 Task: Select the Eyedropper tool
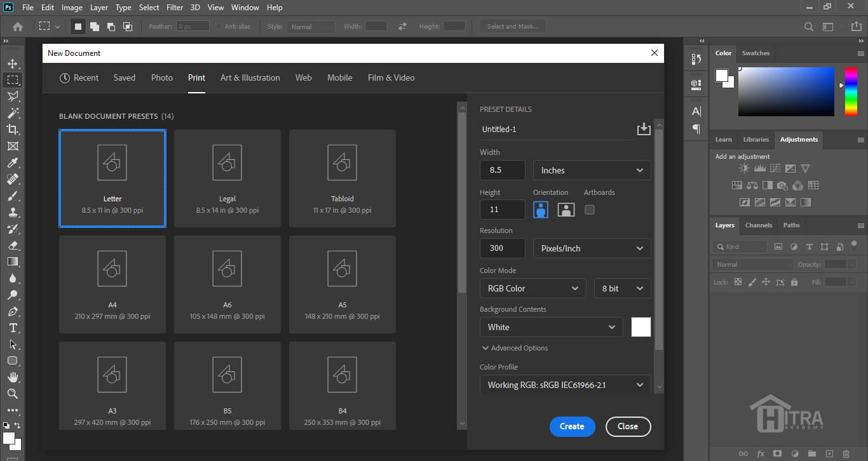pyautogui.click(x=12, y=163)
